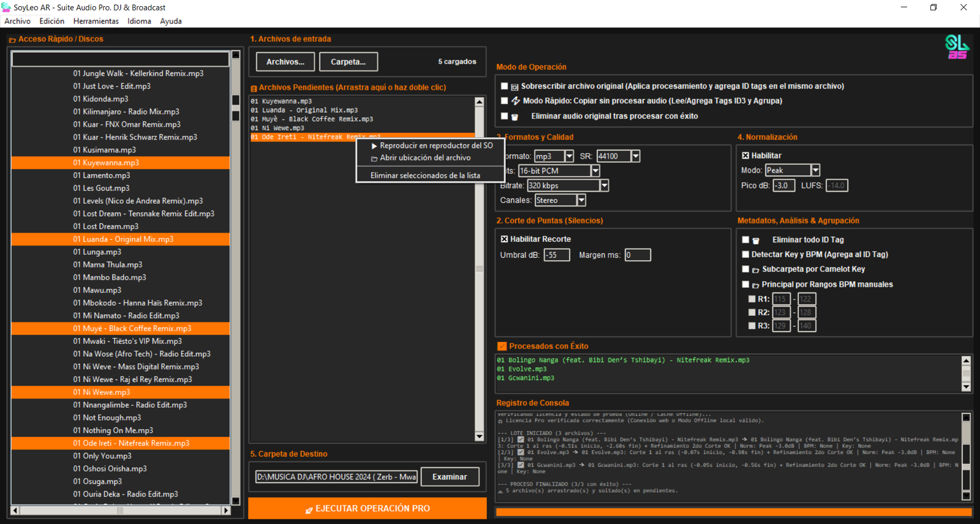Click the Umbral dB field showing -55
Viewport: 980px width, 524px height.
point(557,255)
